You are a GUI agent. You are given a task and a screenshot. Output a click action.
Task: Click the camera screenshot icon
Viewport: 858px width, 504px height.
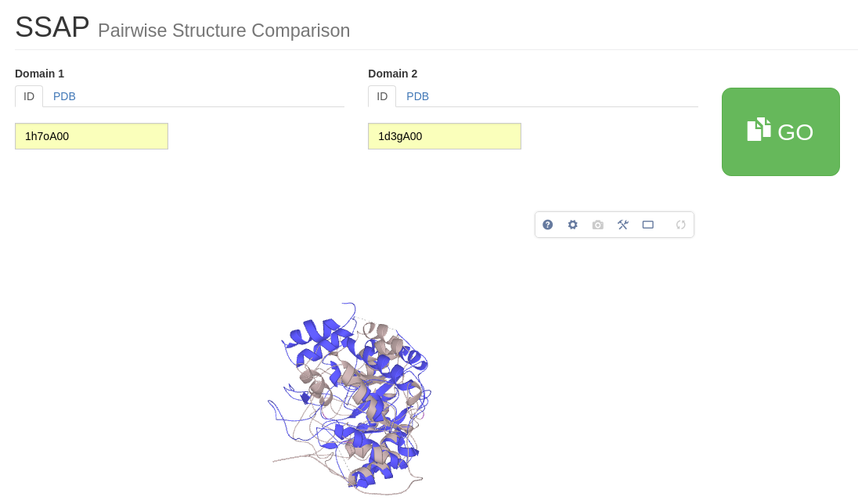pos(598,225)
